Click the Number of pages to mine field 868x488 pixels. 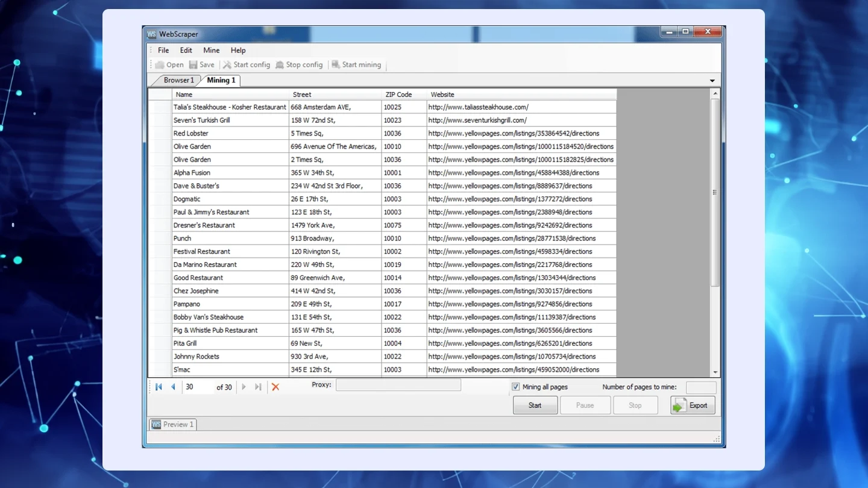coord(701,387)
